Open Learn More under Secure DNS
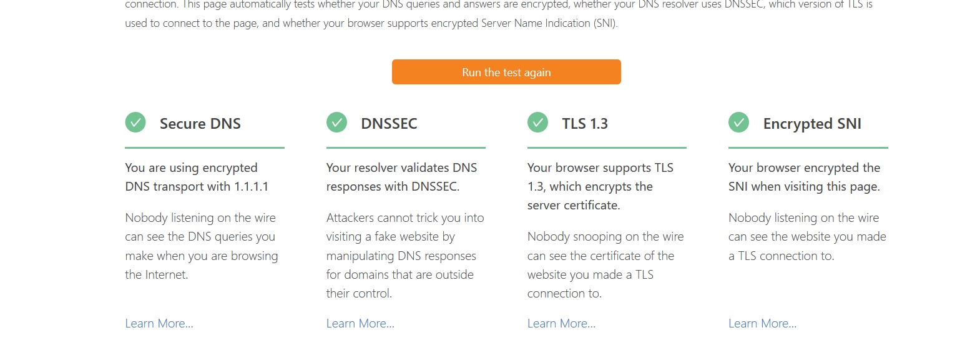This screenshot has width=980, height=355. pyautogui.click(x=159, y=323)
